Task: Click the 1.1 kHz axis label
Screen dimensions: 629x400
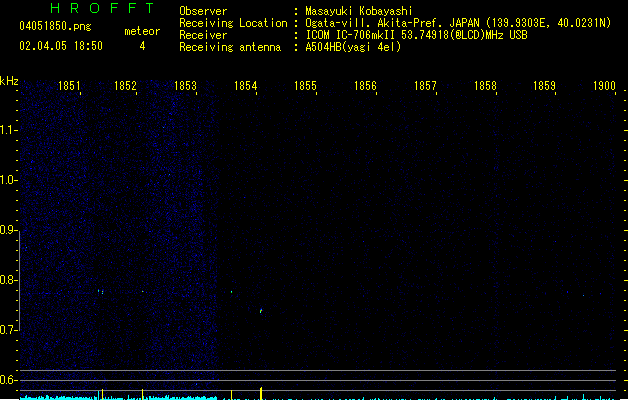Action: pos(7,130)
